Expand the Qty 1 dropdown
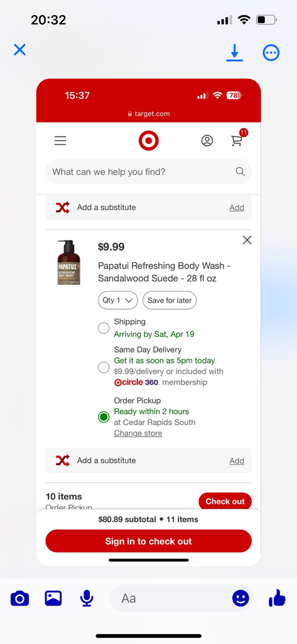The image size is (297, 644). [x=118, y=300]
